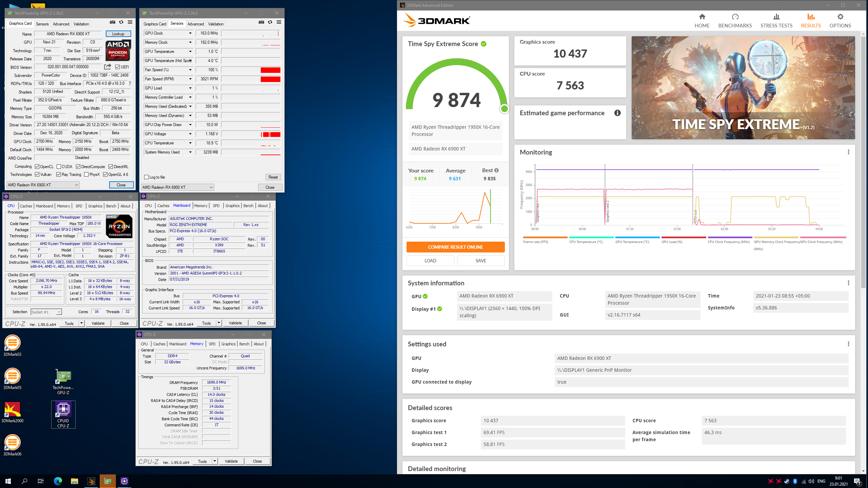Click the BIOS share/export icon in GPU-Z
Screen dimensions: 868x488
click(x=107, y=67)
